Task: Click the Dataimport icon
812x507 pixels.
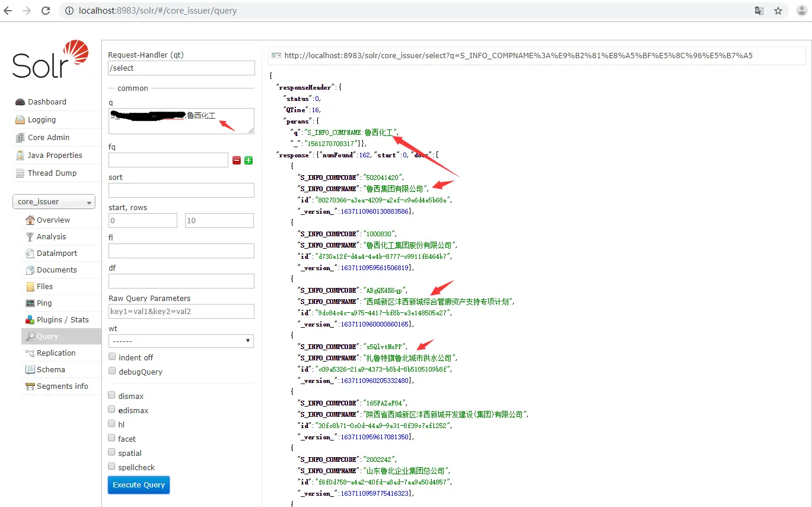Action: tap(30, 253)
